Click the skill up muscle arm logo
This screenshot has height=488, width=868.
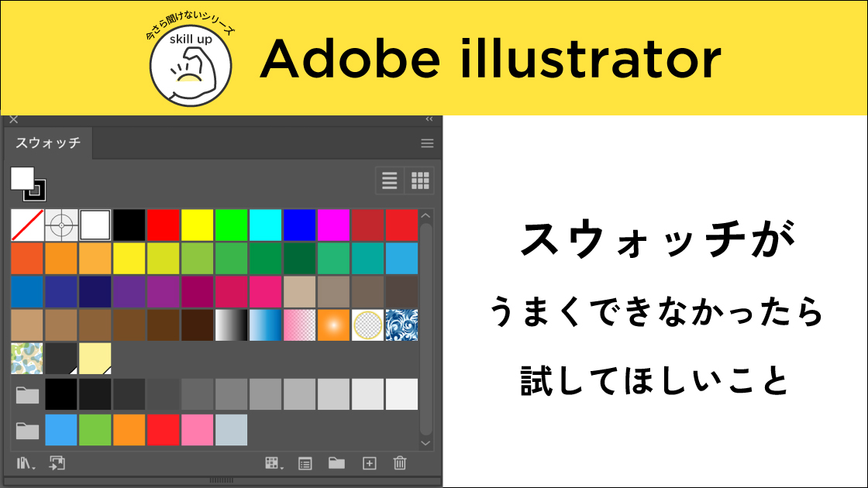pyautogui.click(x=191, y=66)
